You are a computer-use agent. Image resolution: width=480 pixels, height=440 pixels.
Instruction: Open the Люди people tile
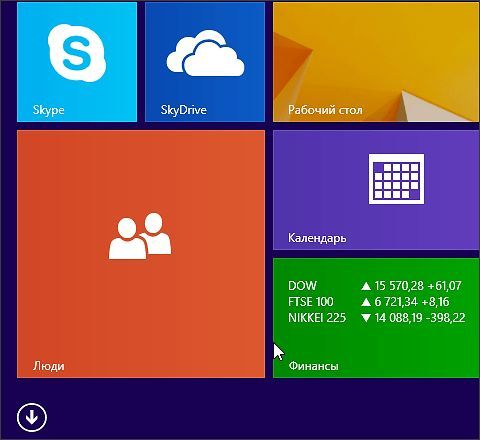point(141,254)
